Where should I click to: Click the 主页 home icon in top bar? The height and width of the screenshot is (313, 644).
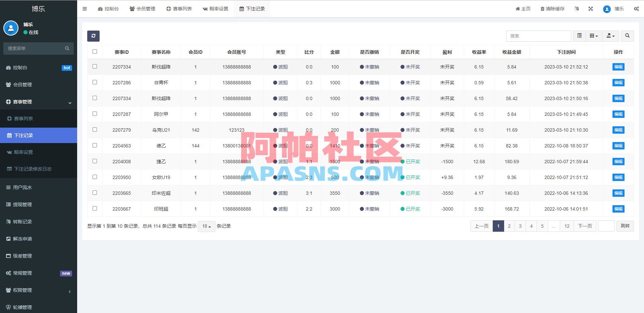(x=523, y=9)
